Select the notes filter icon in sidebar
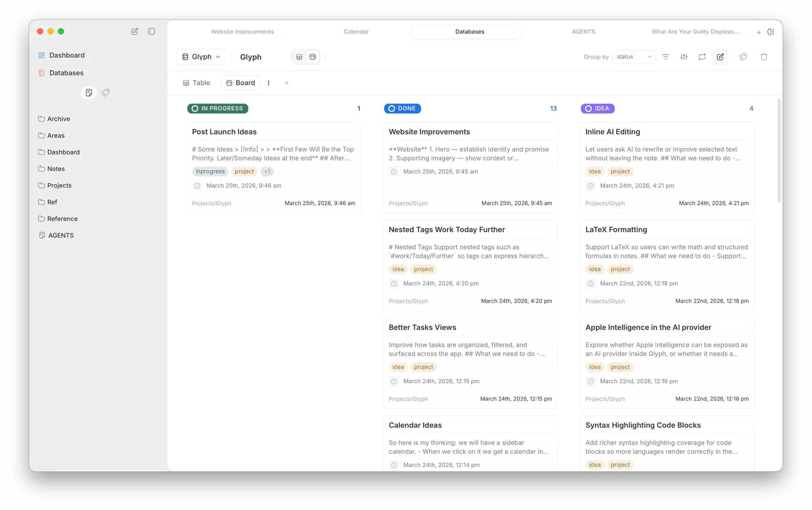The width and height of the screenshot is (812, 510). pos(89,93)
